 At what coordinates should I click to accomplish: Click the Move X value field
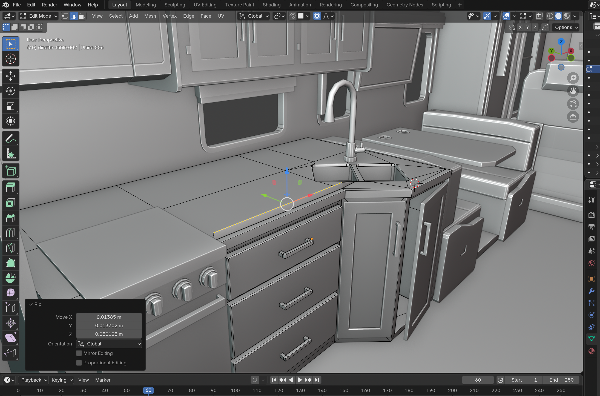[109, 317]
